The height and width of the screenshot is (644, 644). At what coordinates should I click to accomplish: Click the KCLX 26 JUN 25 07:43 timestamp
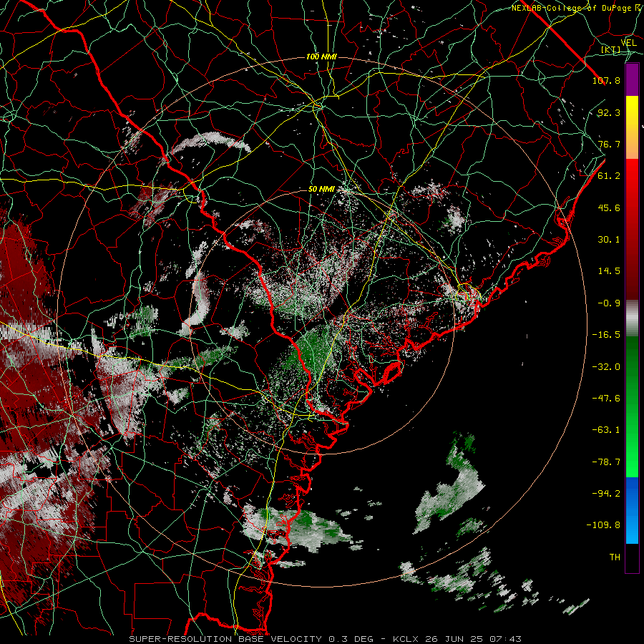coord(457,639)
